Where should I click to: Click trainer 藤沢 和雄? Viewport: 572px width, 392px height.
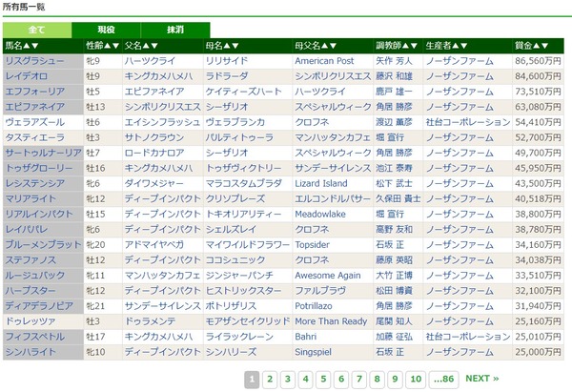click(x=394, y=76)
